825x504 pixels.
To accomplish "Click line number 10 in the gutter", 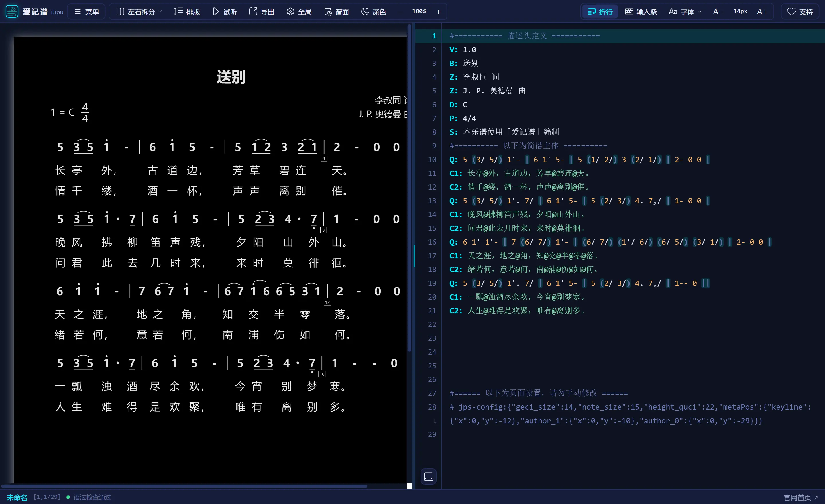I will (432, 159).
